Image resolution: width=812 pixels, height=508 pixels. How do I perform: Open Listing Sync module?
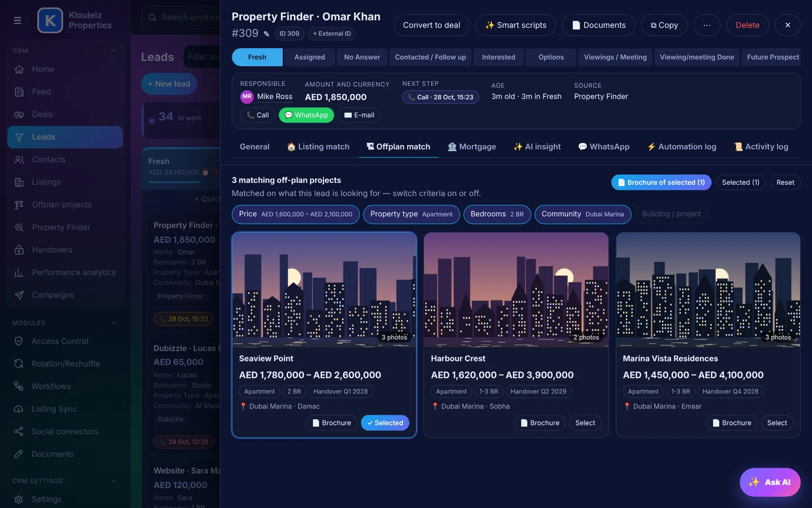pyautogui.click(x=65, y=409)
